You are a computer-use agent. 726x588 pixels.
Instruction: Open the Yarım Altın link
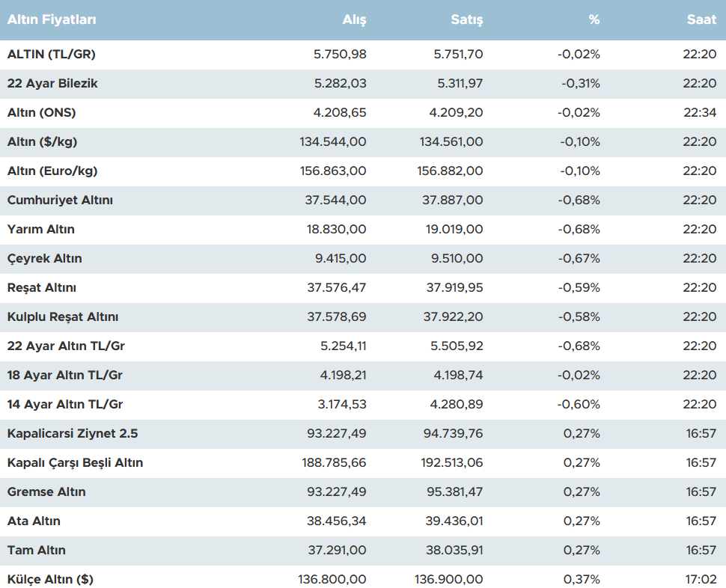[40, 230]
